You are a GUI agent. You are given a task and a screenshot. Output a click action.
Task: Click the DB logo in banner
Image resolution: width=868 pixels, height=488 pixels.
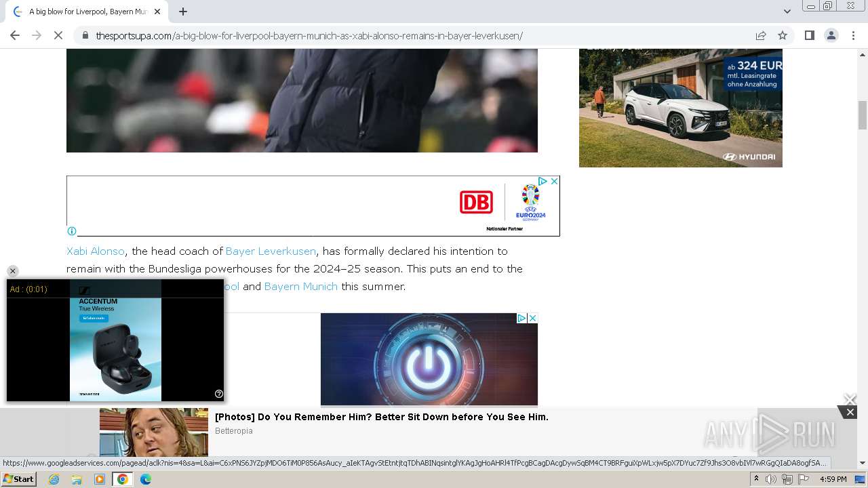(476, 202)
